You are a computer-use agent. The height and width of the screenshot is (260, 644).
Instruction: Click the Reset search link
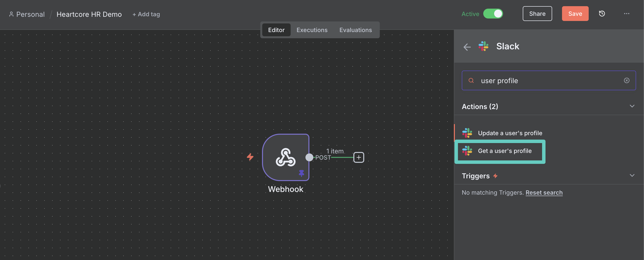coord(544,193)
